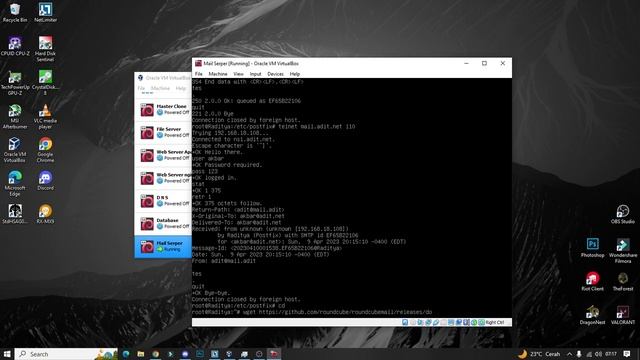Click the keyboard capture icon beside Right Ctrl
The image size is (640, 360).
click(482, 322)
